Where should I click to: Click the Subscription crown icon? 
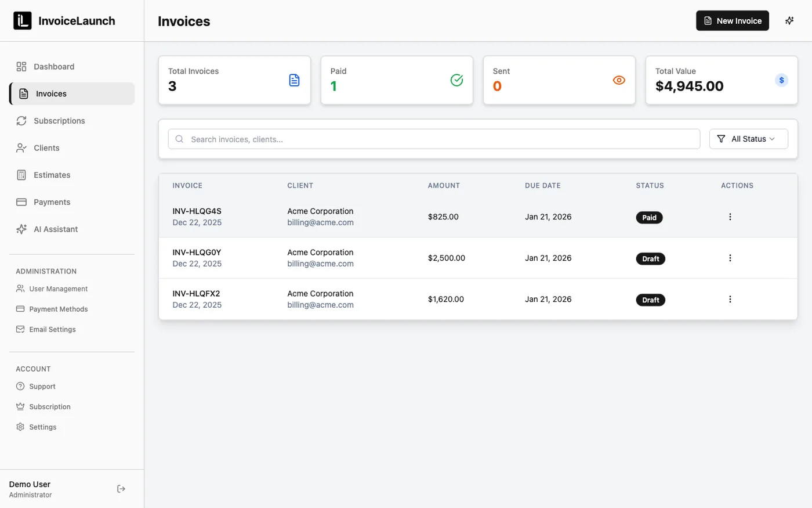(20, 406)
